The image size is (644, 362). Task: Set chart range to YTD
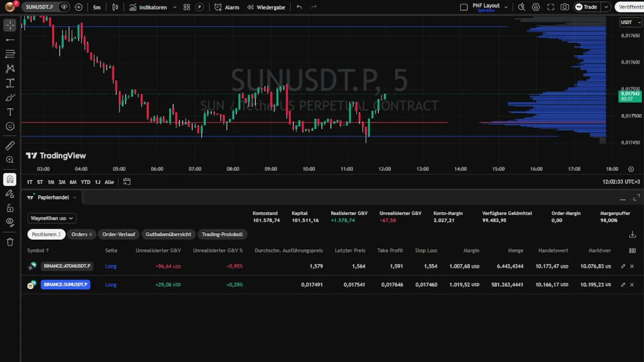click(x=86, y=182)
